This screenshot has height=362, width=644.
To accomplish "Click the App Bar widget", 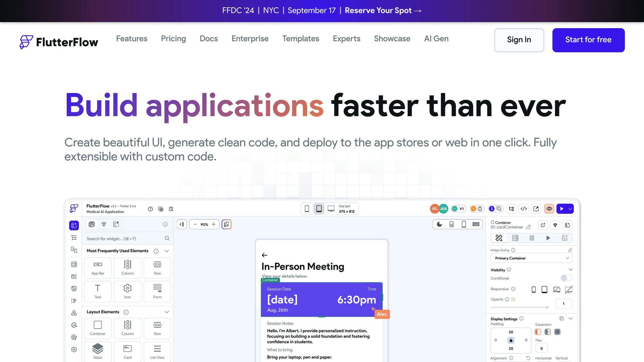I will [x=97, y=267].
